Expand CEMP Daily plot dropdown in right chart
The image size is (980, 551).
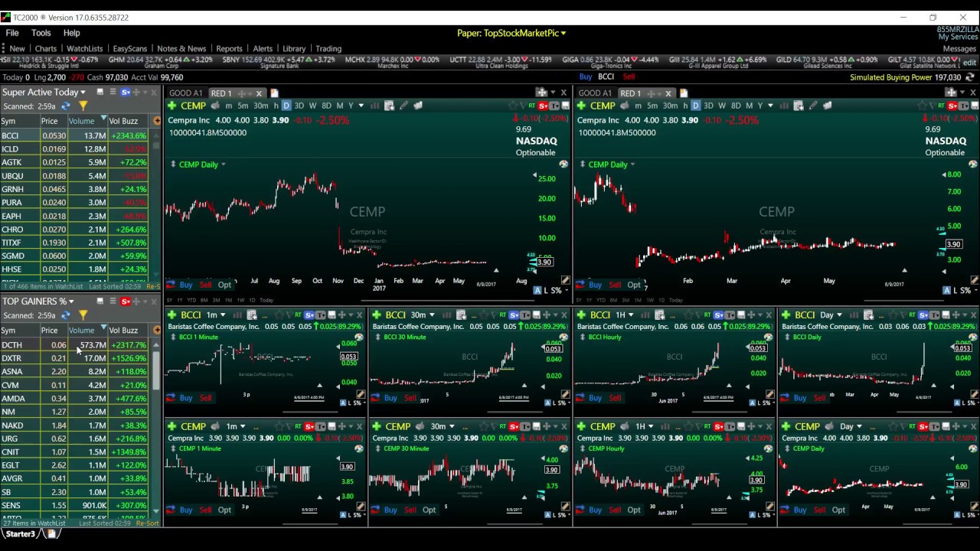click(x=633, y=165)
